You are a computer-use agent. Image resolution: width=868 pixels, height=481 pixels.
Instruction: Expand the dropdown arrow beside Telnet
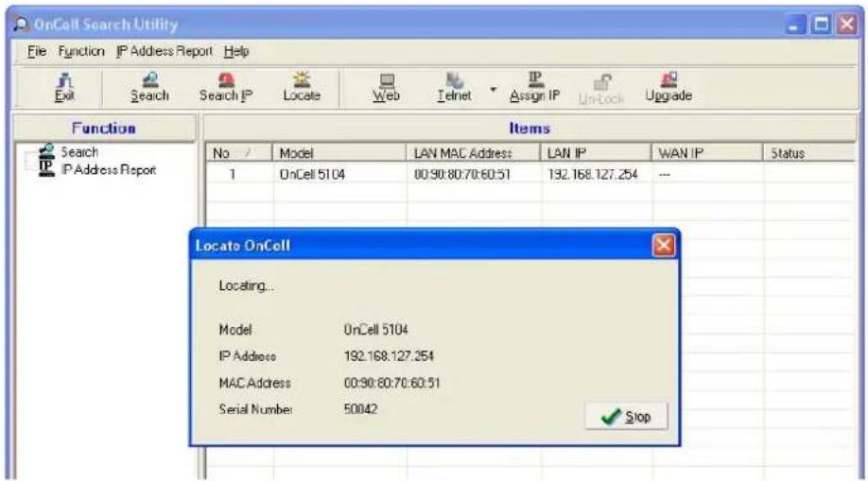click(x=493, y=89)
